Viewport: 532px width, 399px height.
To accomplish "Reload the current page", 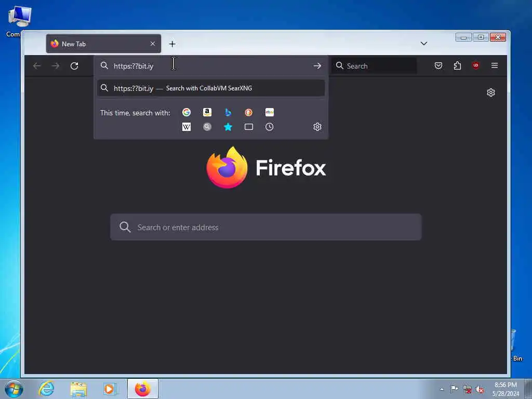I will pyautogui.click(x=74, y=66).
